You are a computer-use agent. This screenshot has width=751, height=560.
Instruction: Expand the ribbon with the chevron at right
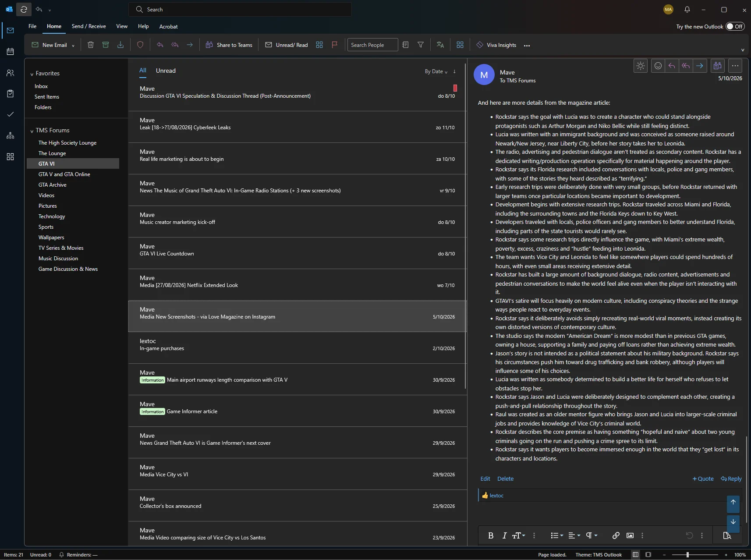743,50
